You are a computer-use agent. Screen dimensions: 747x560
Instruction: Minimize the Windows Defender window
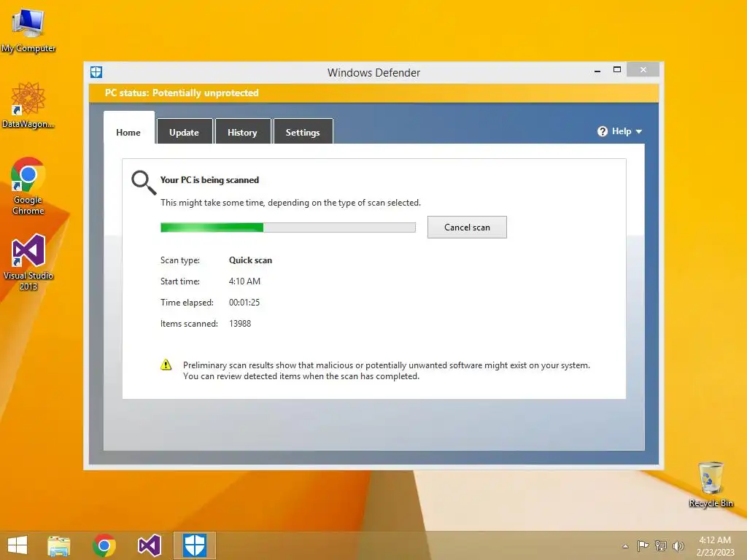(597, 71)
